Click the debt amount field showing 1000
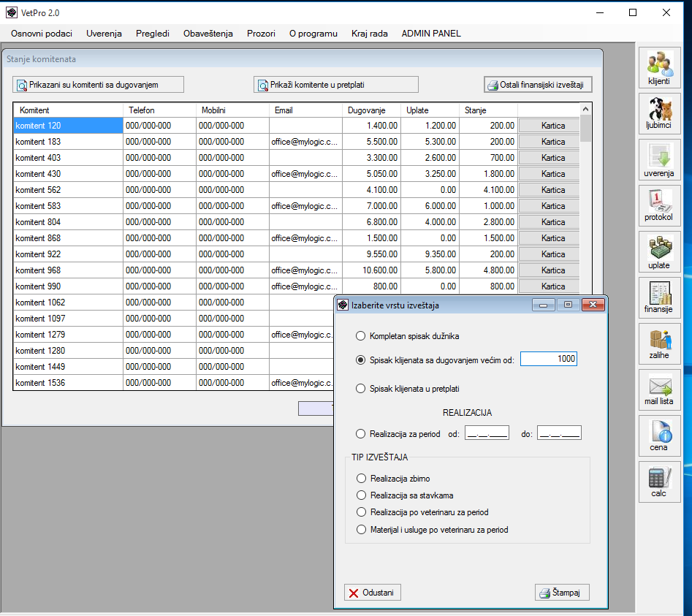Image resolution: width=692 pixels, height=616 pixels. coord(548,360)
